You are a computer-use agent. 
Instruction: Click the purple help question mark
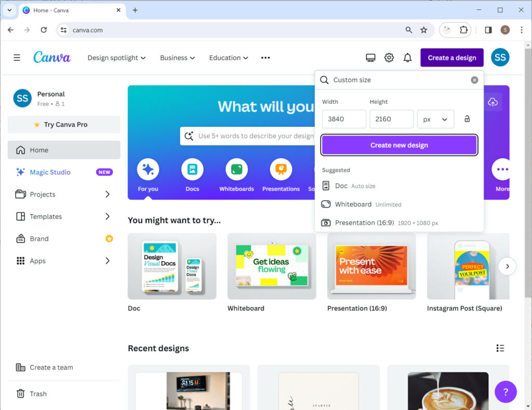tap(506, 392)
